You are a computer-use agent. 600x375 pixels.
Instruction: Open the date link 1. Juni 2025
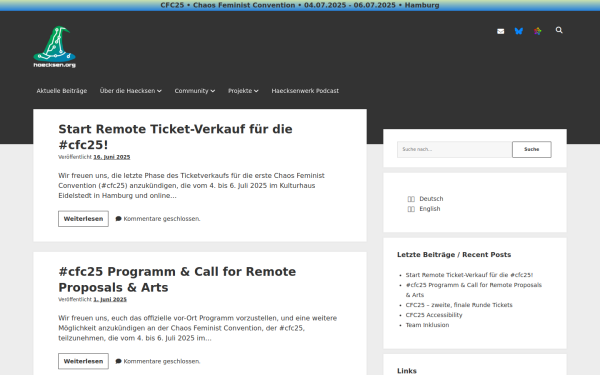pyautogui.click(x=110, y=299)
